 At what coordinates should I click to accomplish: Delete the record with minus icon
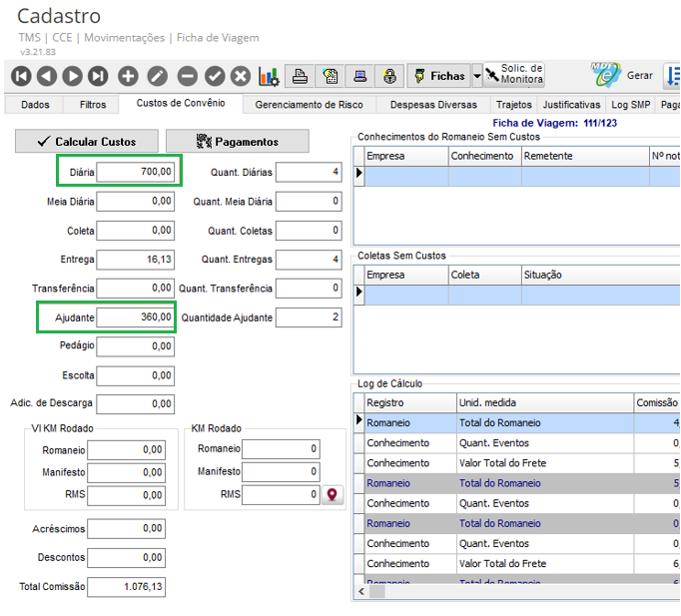(187, 76)
